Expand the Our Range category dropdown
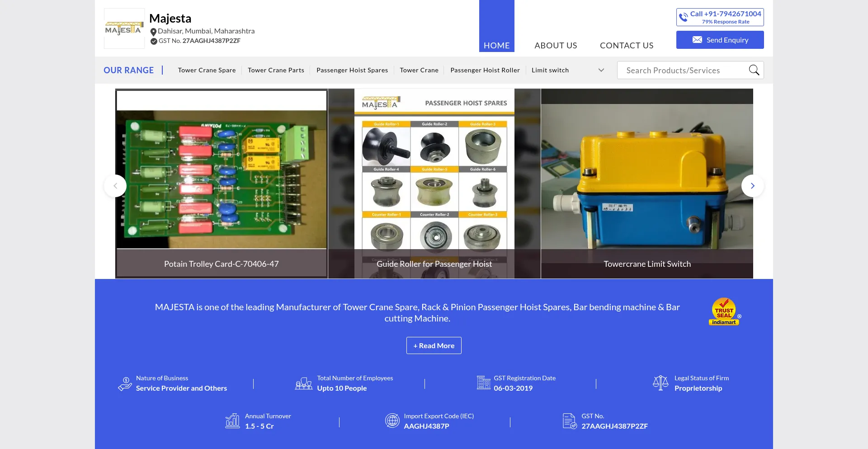 601,70
